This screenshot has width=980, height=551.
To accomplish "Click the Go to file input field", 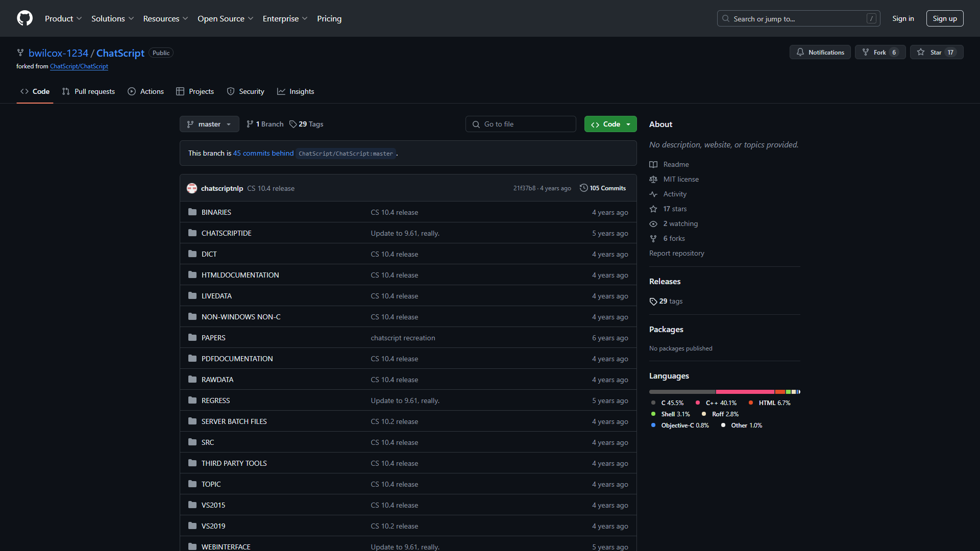I will point(521,124).
